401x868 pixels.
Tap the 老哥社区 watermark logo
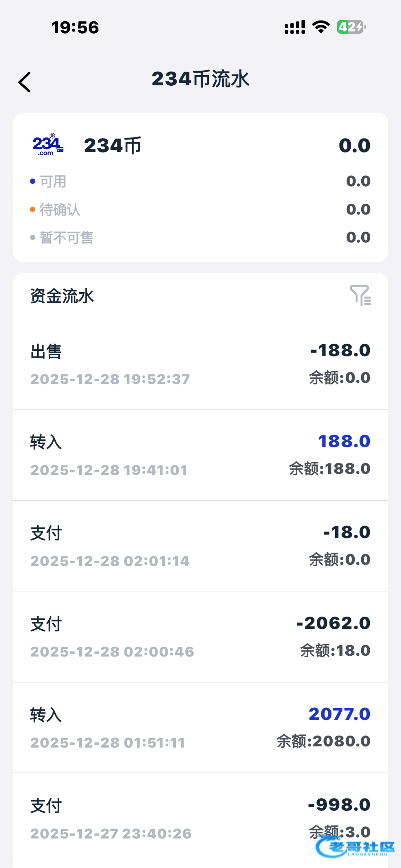(355, 847)
